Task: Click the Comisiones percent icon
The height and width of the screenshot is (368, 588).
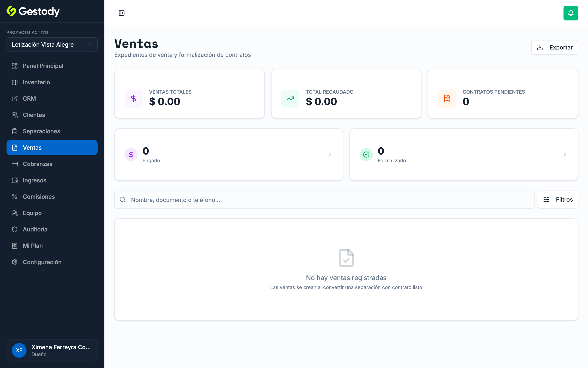Action: point(14,197)
